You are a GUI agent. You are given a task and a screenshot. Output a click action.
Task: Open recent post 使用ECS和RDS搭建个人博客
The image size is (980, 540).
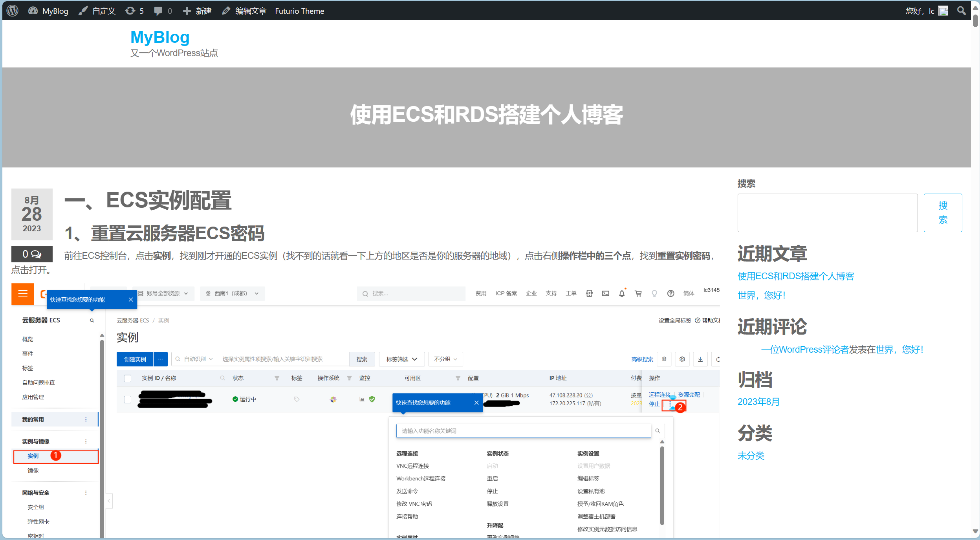[796, 276]
